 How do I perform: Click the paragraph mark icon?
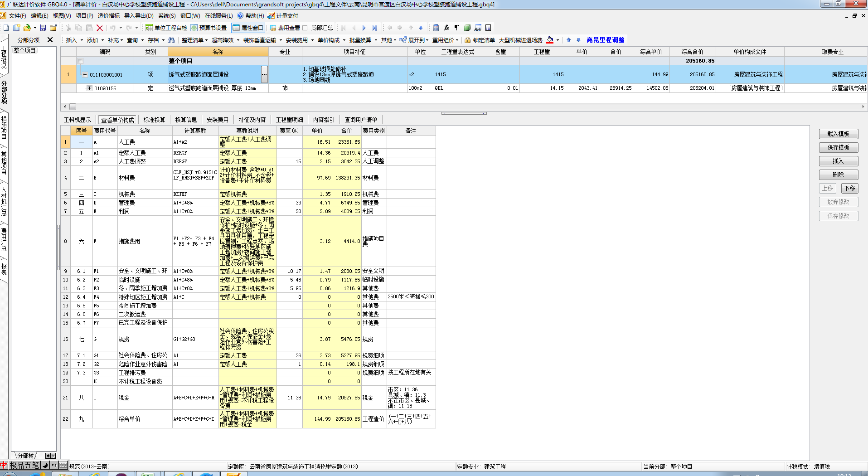click(x=456, y=28)
